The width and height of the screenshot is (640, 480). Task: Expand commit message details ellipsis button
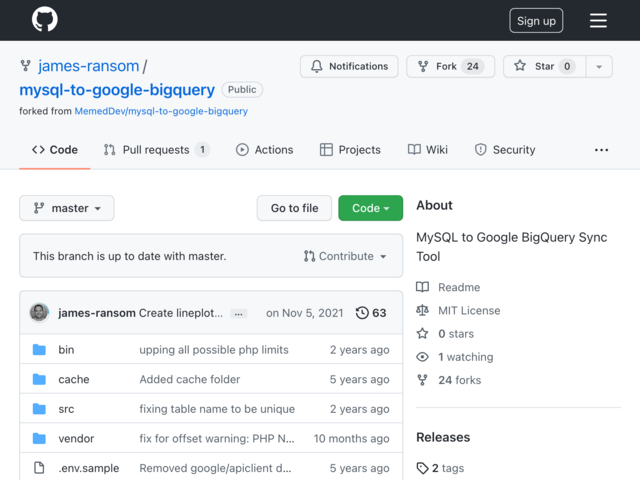(238, 313)
